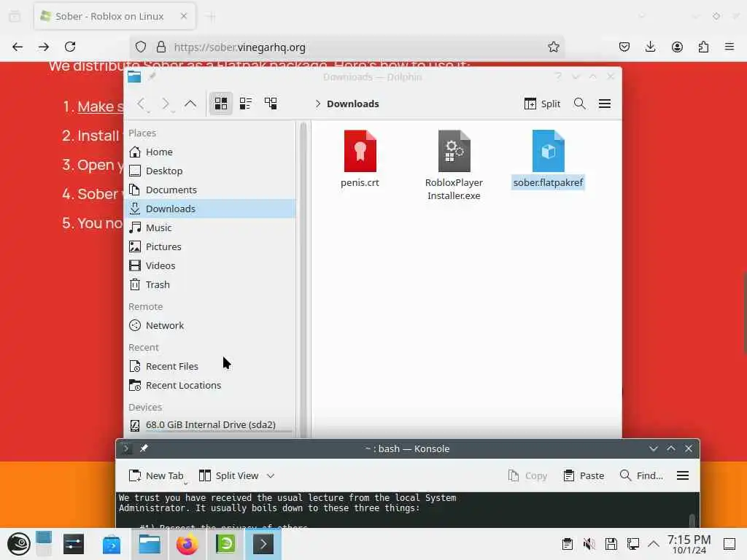The width and height of the screenshot is (747, 560).
Task: Click Konsole icon in taskbar
Action: click(x=263, y=544)
